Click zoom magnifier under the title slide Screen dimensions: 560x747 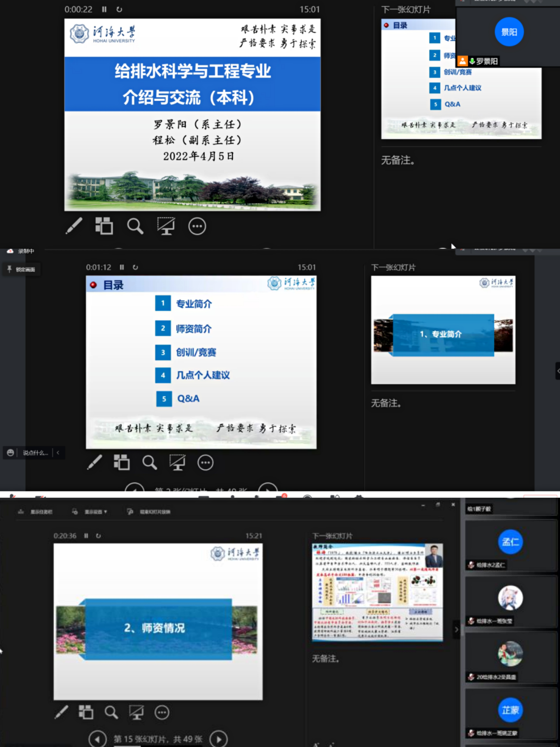click(x=135, y=226)
